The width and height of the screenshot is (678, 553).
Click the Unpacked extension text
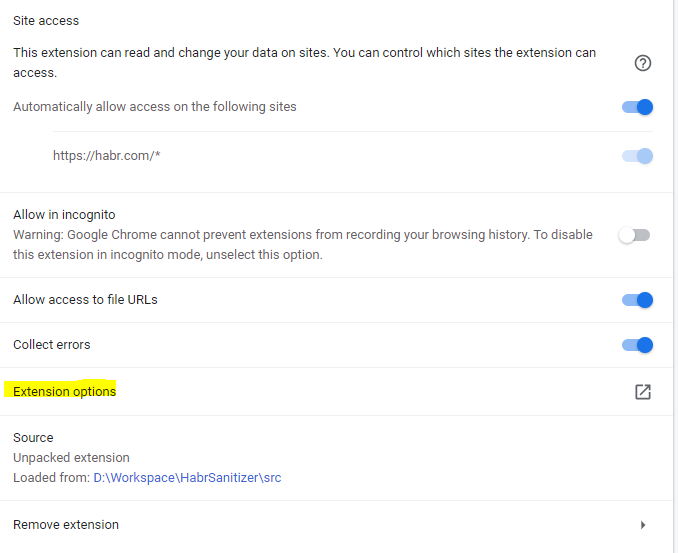(70, 458)
